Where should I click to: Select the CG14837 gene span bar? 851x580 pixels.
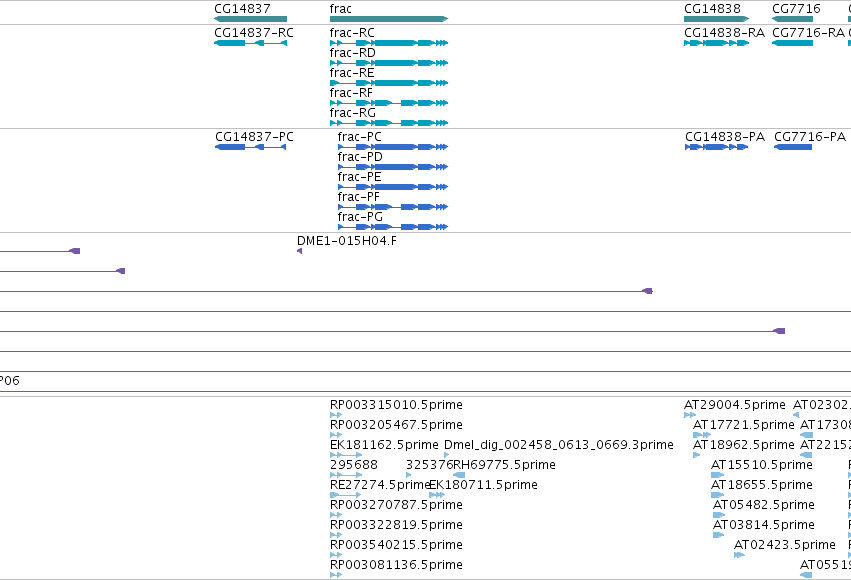(250, 19)
